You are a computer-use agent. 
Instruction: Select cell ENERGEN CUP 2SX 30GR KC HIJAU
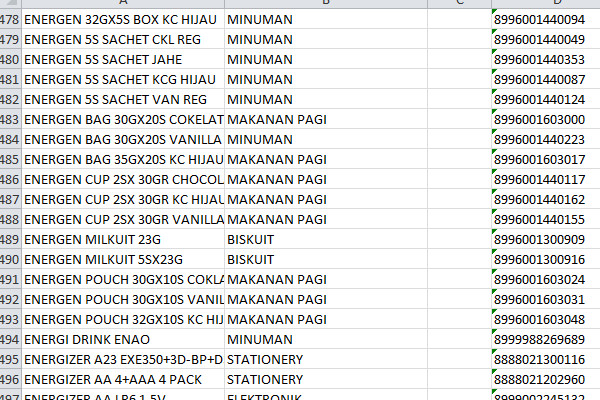pos(123,199)
